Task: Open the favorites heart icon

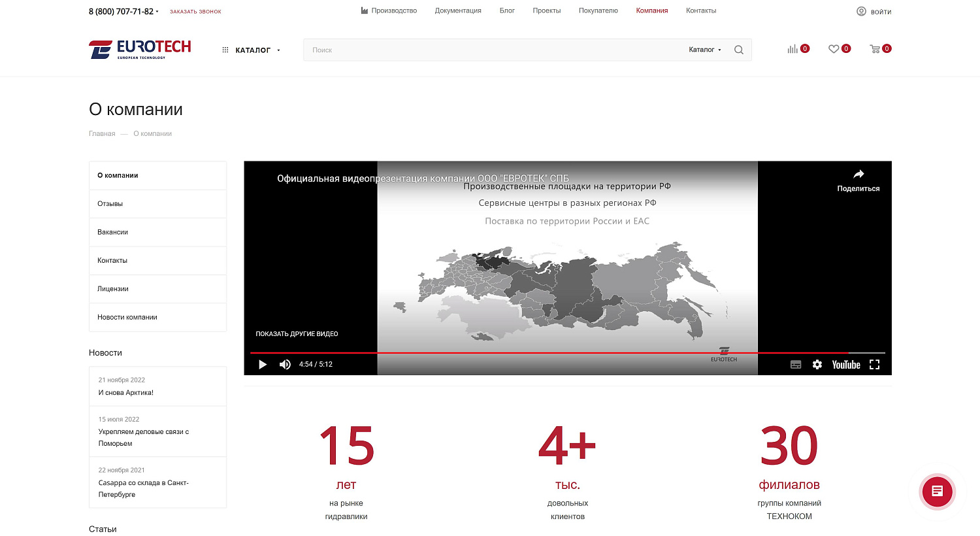Action: click(834, 49)
